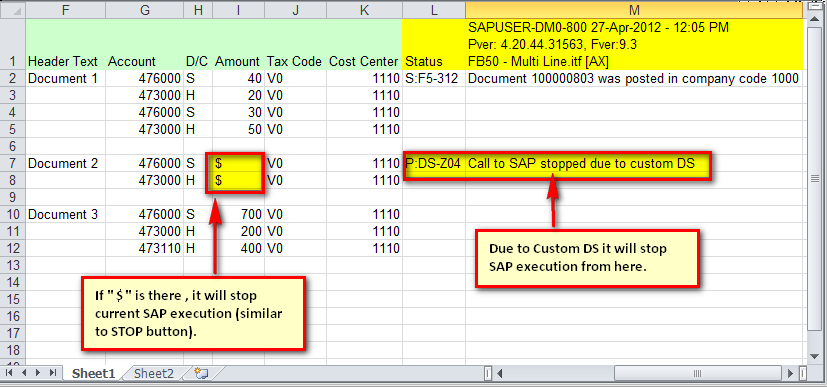Insert a new worksheet icon
The width and height of the screenshot is (827, 387).
pyautogui.click(x=201, y=373)
